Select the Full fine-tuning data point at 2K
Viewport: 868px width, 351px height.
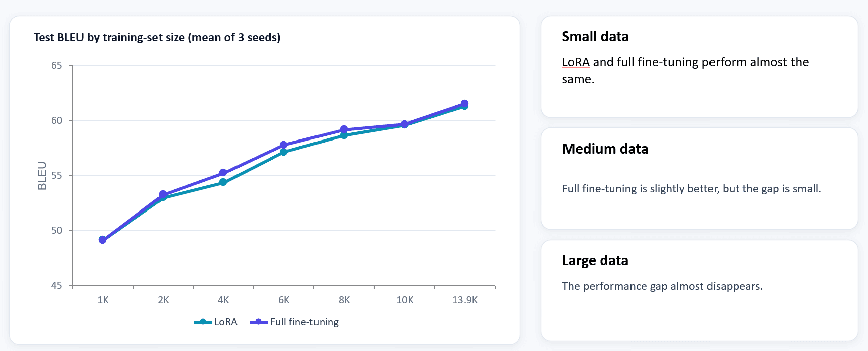click(163, 194)
